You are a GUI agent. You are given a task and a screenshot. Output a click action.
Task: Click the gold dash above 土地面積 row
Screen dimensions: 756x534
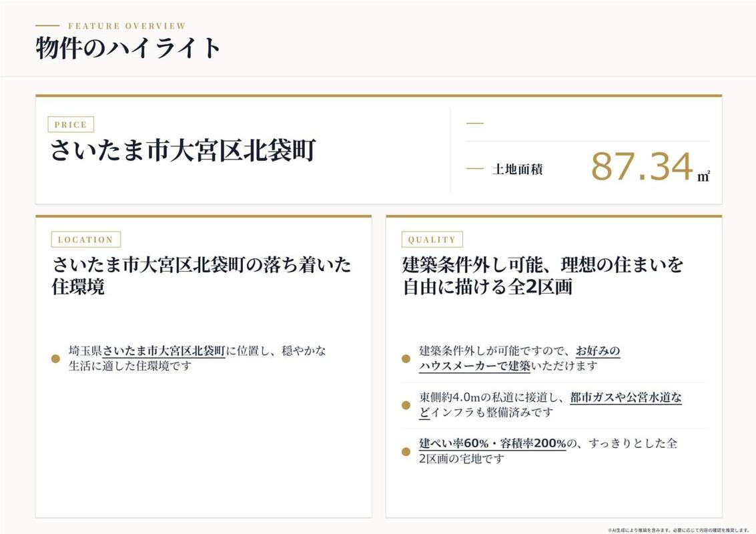click(475, 123)
